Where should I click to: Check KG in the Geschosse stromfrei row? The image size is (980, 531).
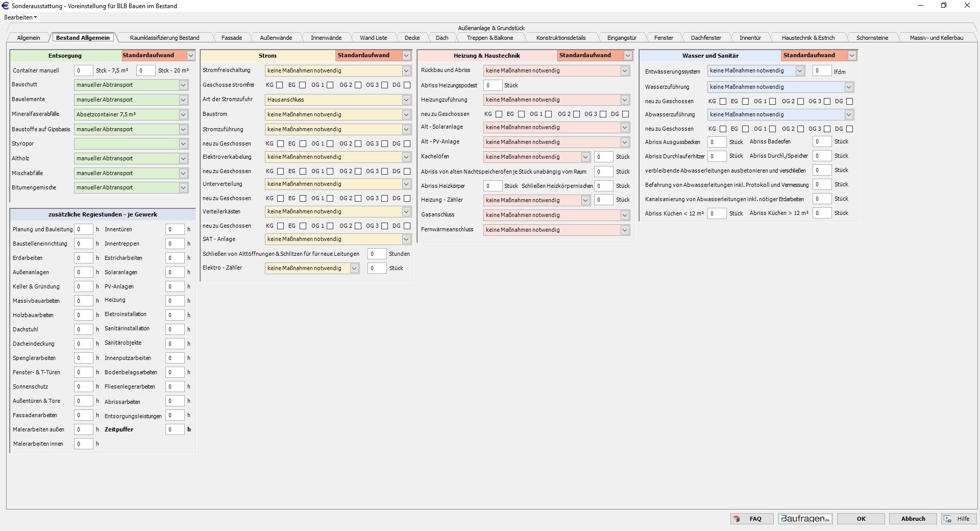tap(280, 85)
